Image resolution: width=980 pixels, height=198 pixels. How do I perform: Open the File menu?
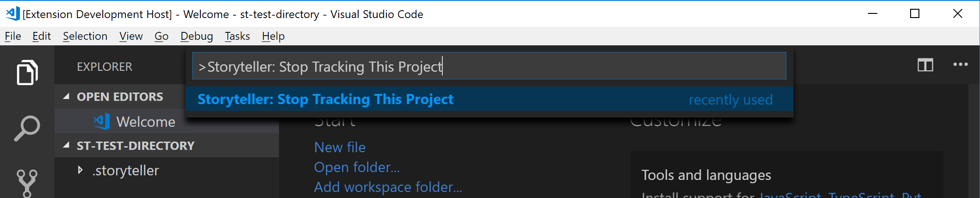tap(13, 36)
